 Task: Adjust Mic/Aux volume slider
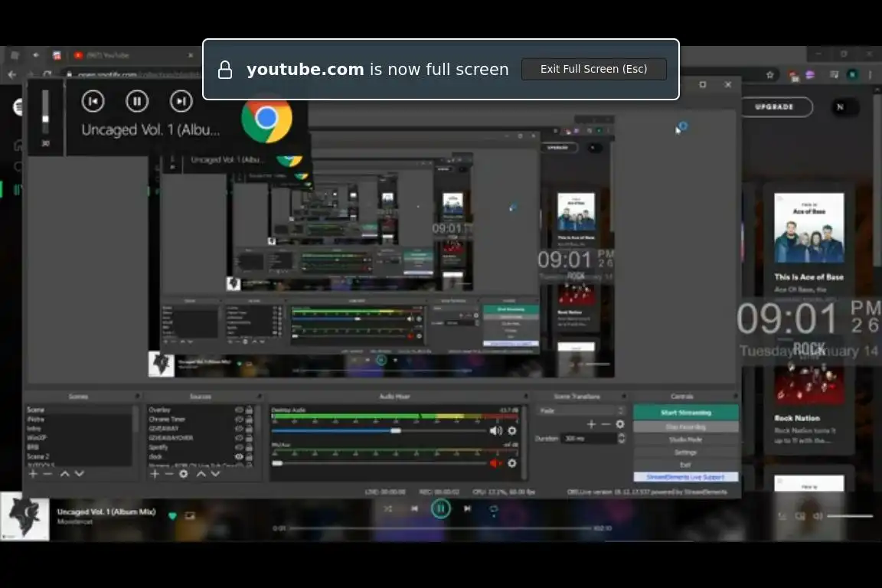pyautogui.click(x=379, y=464)
